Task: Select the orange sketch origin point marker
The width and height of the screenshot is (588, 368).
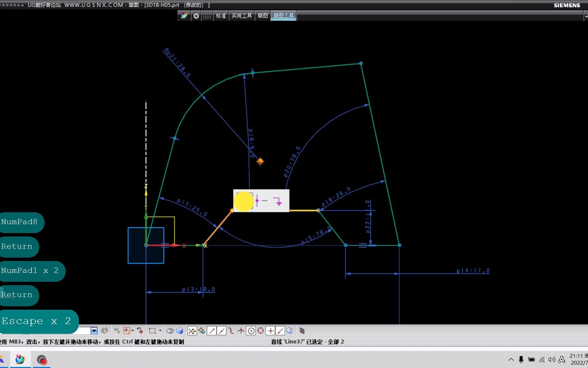Action: click(260, 161)
